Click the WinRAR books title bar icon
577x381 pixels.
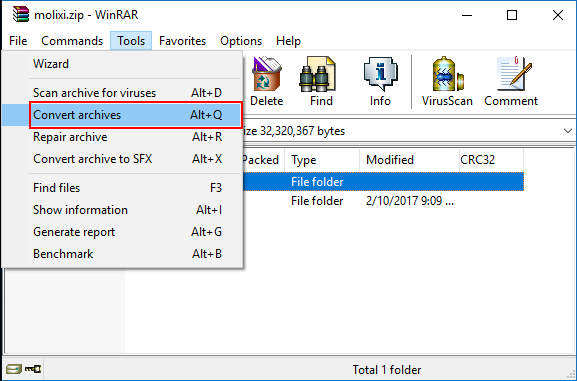pos(21,15)
